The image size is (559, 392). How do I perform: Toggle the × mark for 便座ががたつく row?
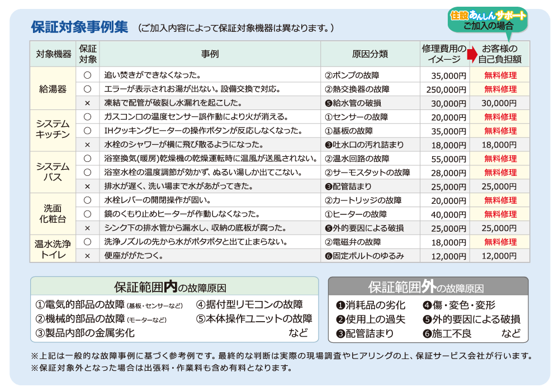(x=87, y=256)
